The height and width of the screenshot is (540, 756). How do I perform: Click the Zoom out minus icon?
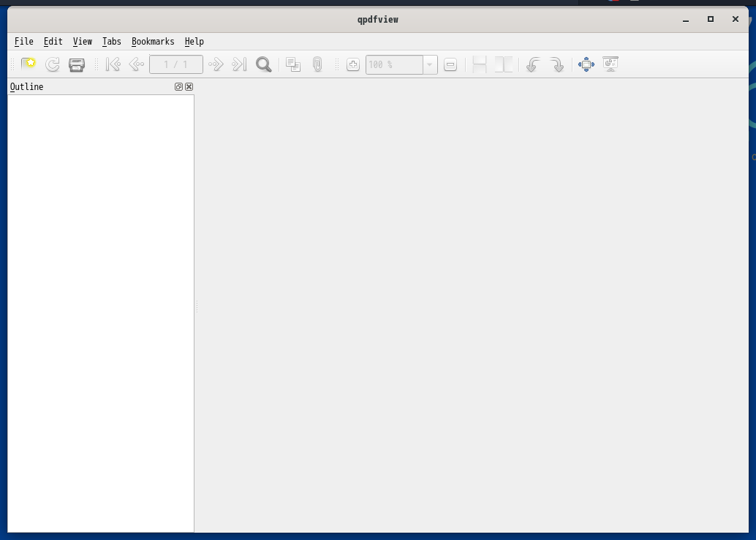point(450,64)
